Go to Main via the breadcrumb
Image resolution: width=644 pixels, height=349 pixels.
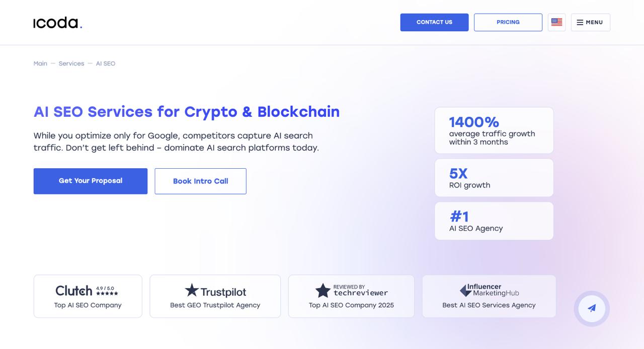click(40, 63)
